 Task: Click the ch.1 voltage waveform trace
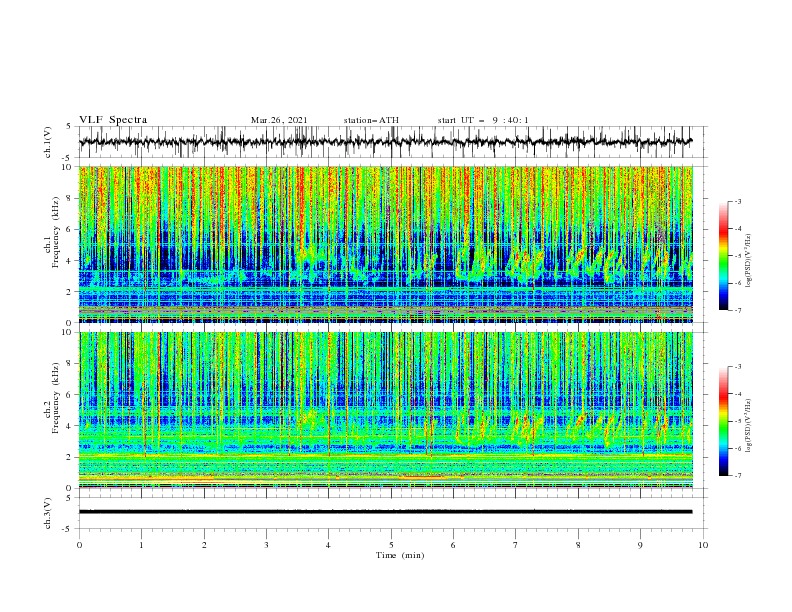pos(385,141)
